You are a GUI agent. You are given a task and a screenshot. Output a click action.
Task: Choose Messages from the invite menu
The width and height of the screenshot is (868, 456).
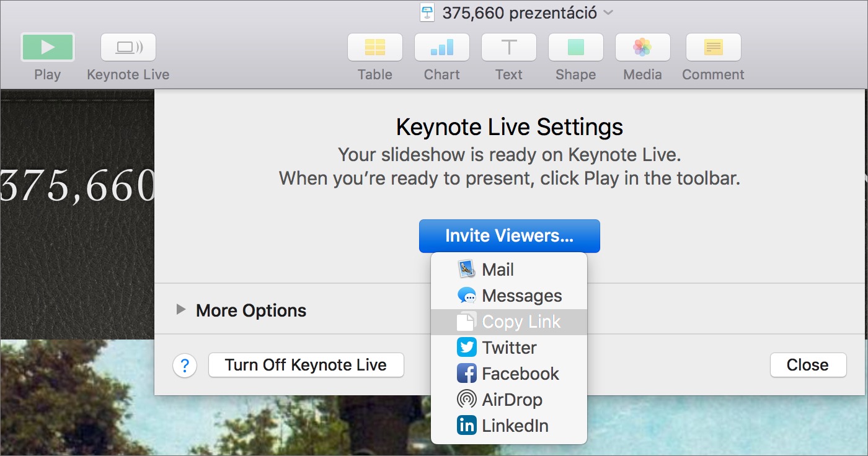click(509, 296)
